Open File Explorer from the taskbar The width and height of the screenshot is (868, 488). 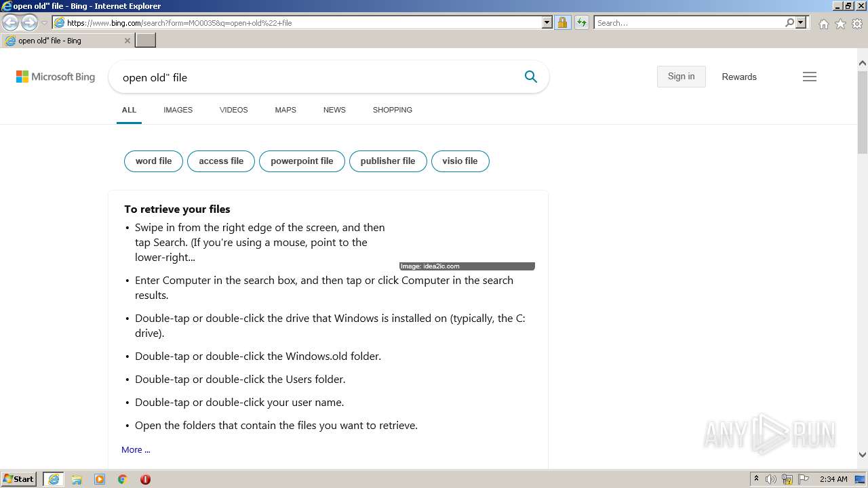coord(77,479)
